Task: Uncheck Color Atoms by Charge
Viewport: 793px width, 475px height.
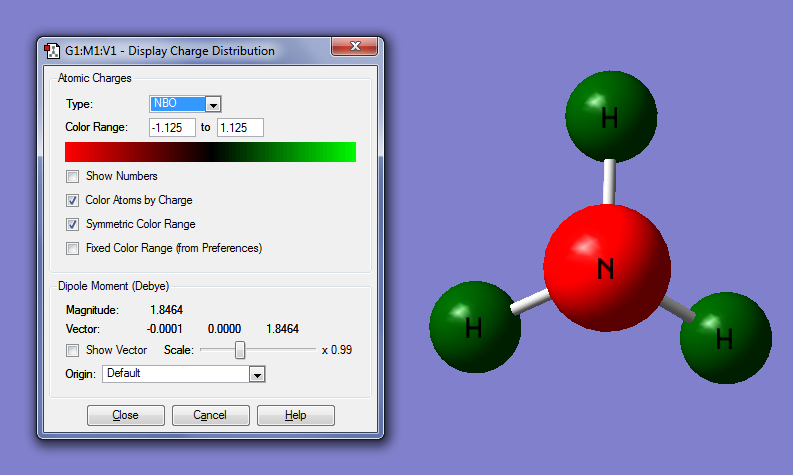Action: pyautogui.click(x=72, y=200)
